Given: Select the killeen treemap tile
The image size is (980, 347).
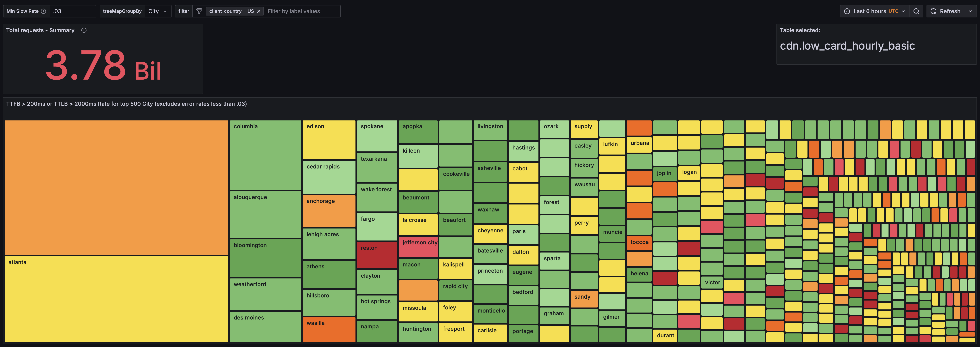Looking at the screenshot, I should tap(418, 156).
